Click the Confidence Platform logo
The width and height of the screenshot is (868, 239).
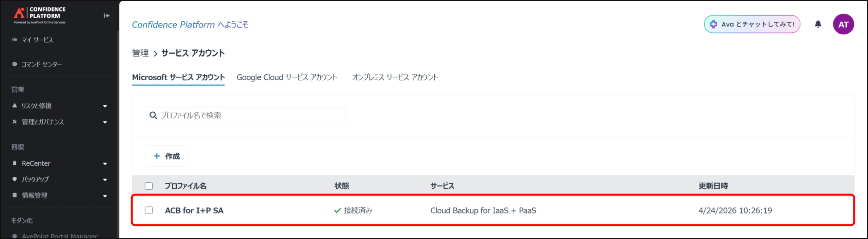coord(39,15)
